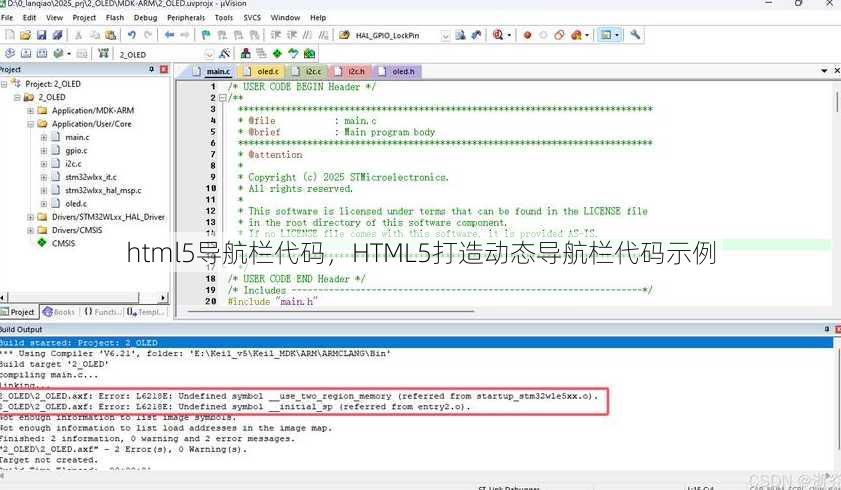Viewport: 841px width, 490px height.
Task: Click the Open file folder icon
Action: 25,35
